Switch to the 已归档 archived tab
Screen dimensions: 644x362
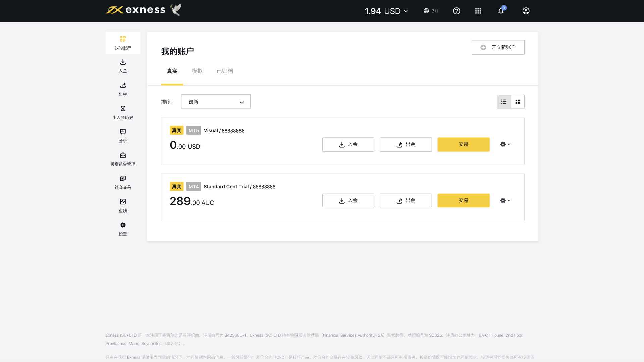pos(225,71)
